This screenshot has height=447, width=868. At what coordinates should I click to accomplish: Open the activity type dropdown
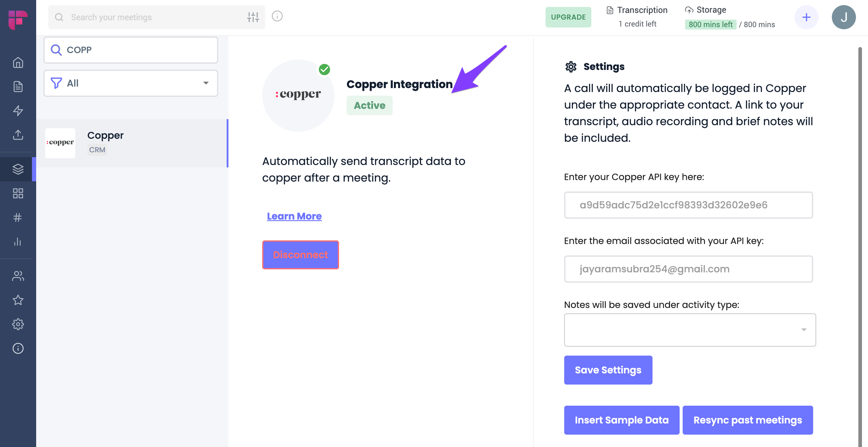[x=690, y=330]
